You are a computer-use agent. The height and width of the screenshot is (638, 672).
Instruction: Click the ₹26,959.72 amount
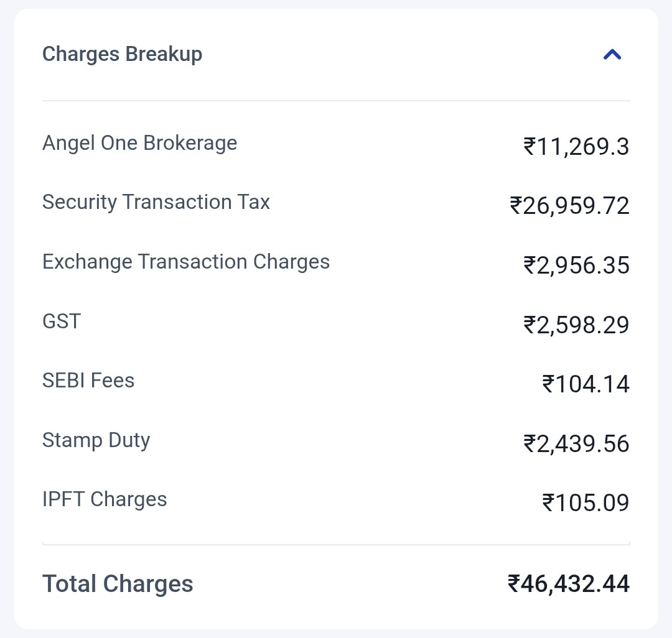569,206
